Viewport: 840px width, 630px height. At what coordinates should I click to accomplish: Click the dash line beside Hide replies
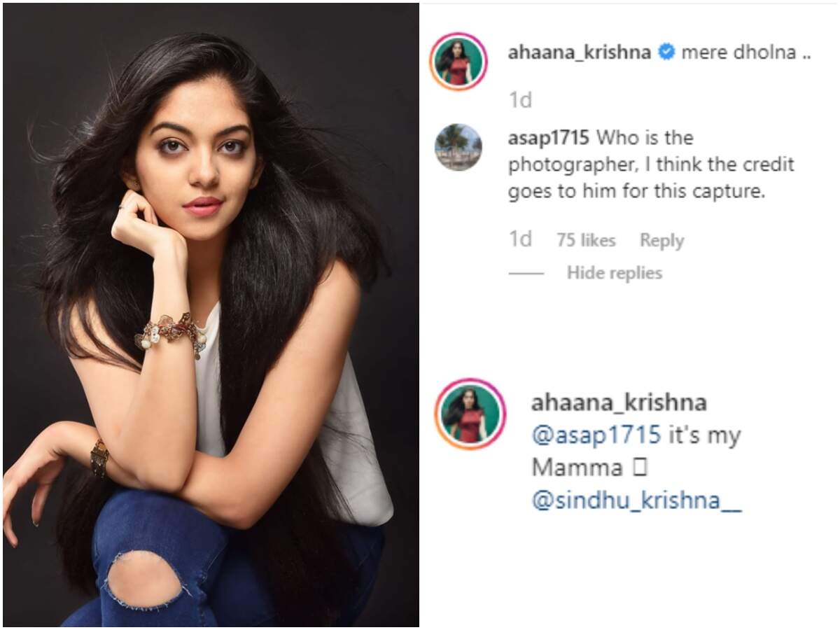point(526,273)
